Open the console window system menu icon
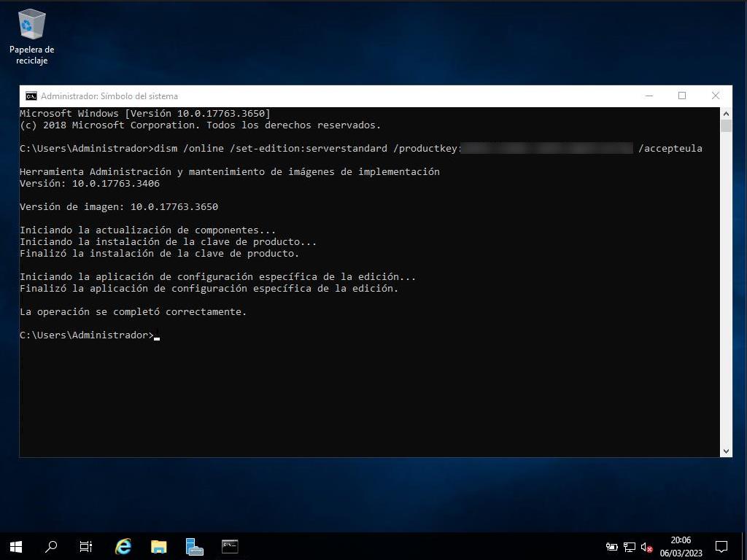Viewport: 747px width, 560px height. (x=31, y=96)
